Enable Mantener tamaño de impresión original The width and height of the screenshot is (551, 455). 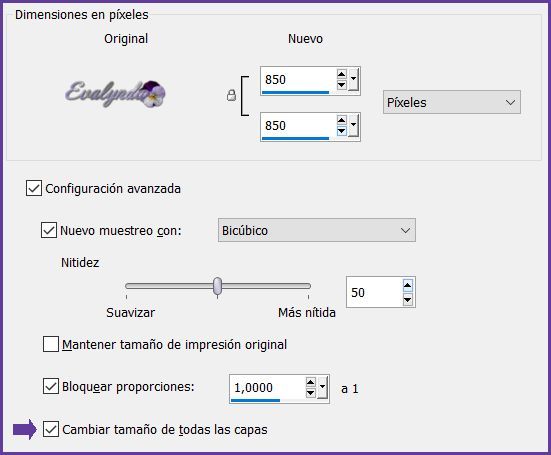click(x=51, y=344)
